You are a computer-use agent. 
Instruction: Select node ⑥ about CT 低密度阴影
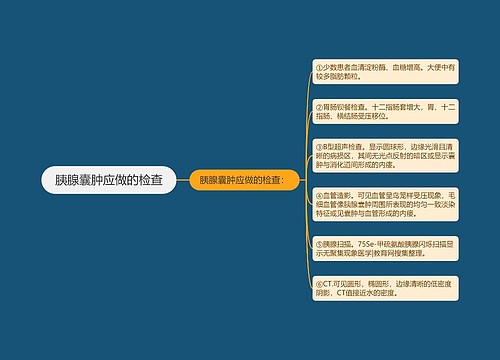385,288
